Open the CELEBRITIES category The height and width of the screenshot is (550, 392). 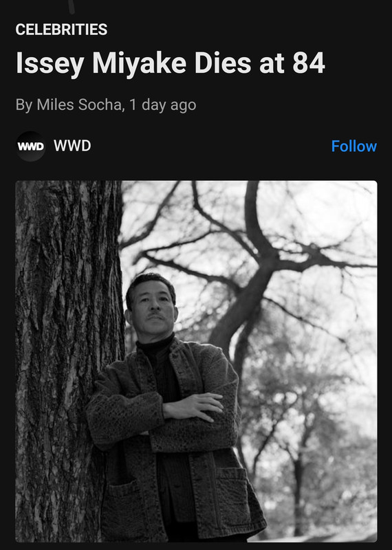[x=61, y=30]
